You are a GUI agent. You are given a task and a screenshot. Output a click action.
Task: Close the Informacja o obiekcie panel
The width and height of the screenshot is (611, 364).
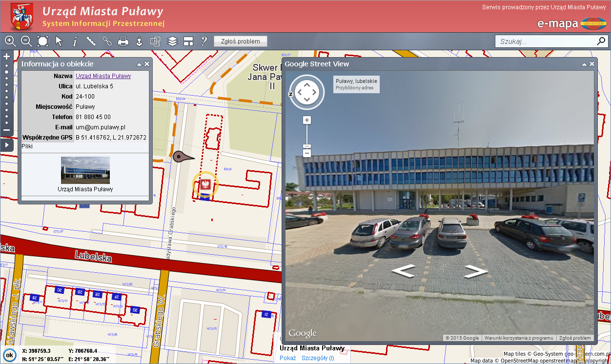point(147,64)
